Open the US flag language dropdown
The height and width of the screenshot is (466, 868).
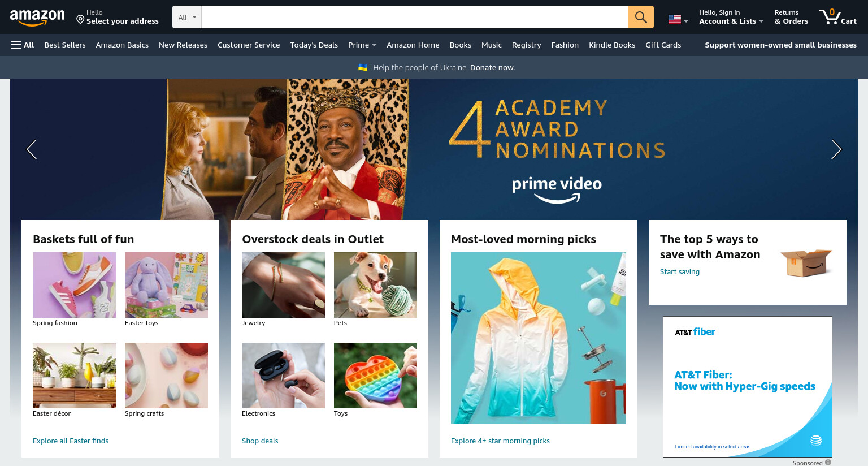tap(678, 19)
